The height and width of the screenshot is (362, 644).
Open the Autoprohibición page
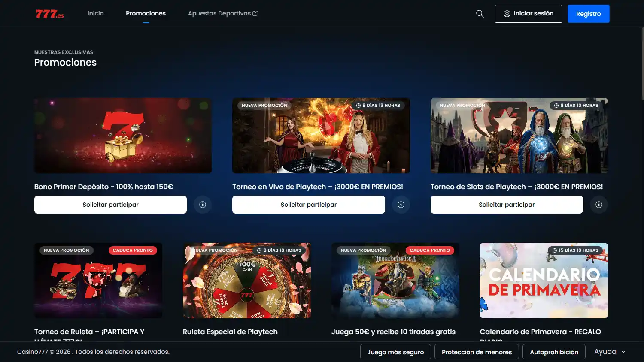[554, 352]
